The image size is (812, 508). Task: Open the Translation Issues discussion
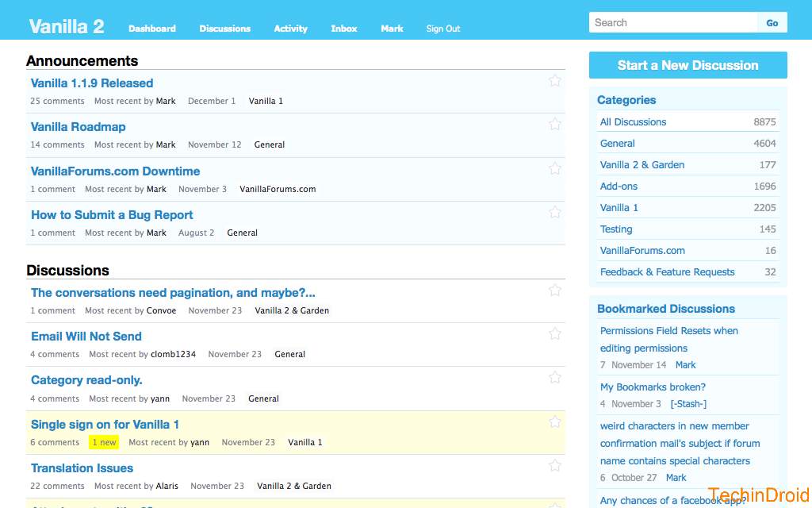coord(82,468)
